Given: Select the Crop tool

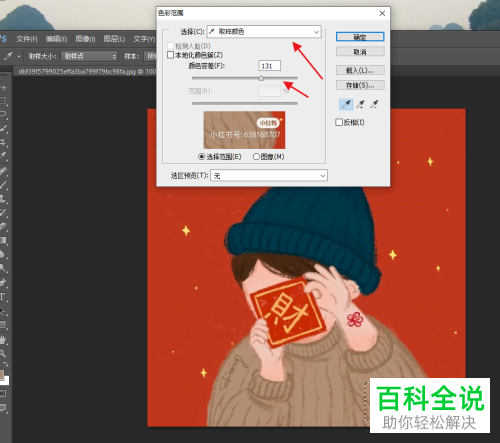Looking at the screenshot, I should pyautogui.click(x=3, y=142).
